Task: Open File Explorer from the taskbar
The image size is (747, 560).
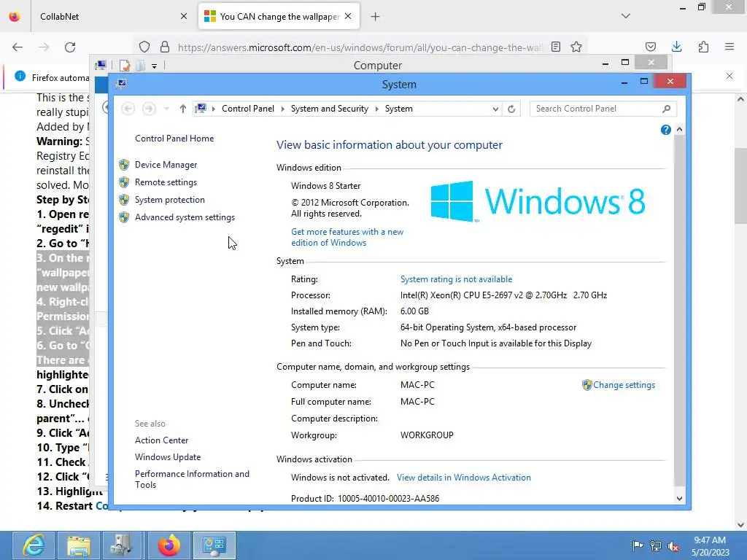Action: coord(79,545)
